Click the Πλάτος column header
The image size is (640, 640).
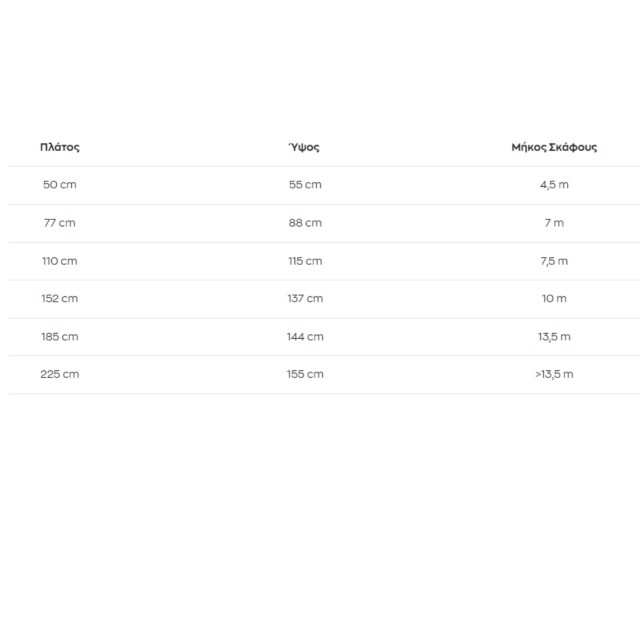[60, 147]
